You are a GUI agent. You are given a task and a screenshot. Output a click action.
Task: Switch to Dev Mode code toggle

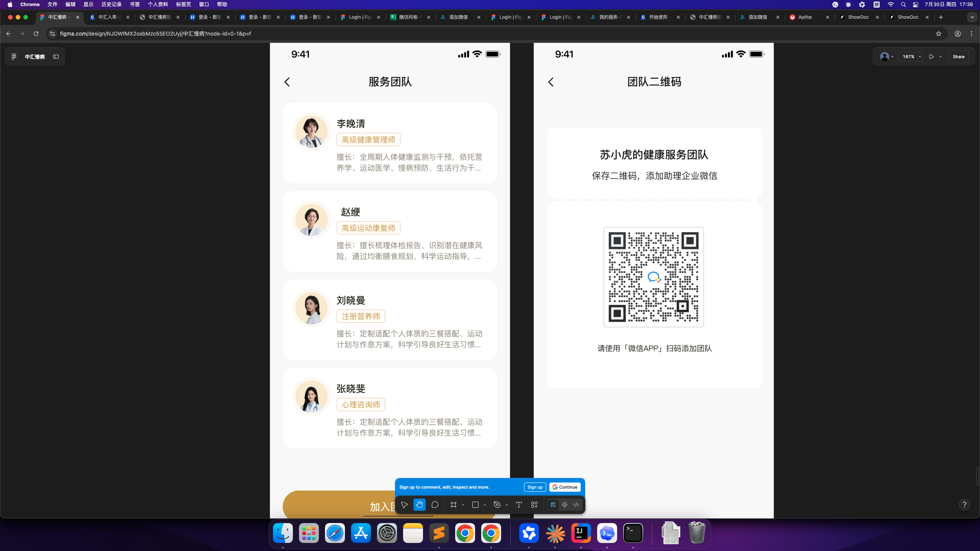pyautogui.click(x=576, y=505)
